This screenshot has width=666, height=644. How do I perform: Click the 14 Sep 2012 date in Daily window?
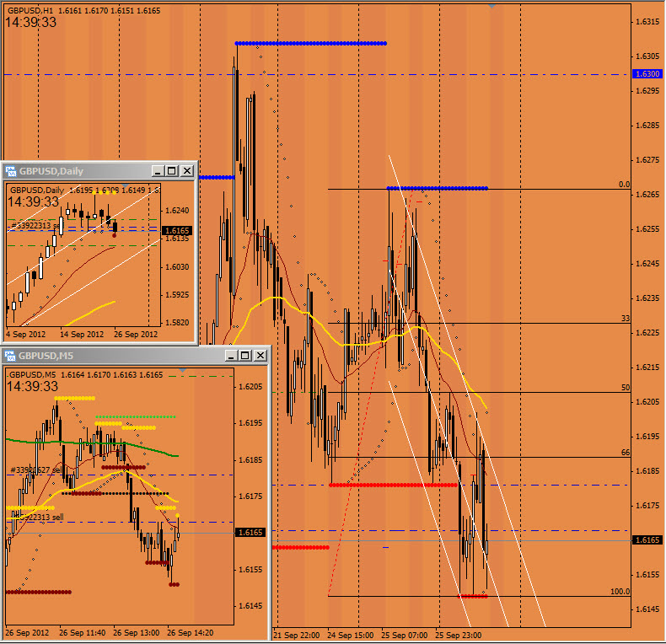tap(82, 334)
